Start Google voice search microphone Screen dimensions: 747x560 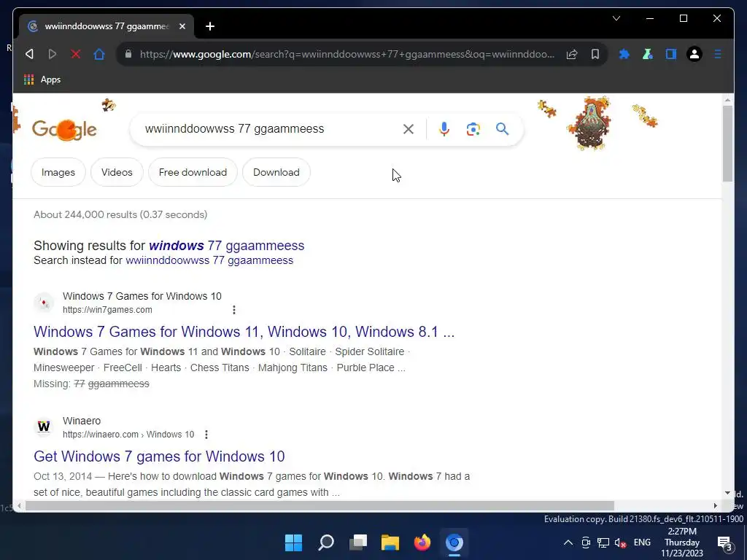444,129
